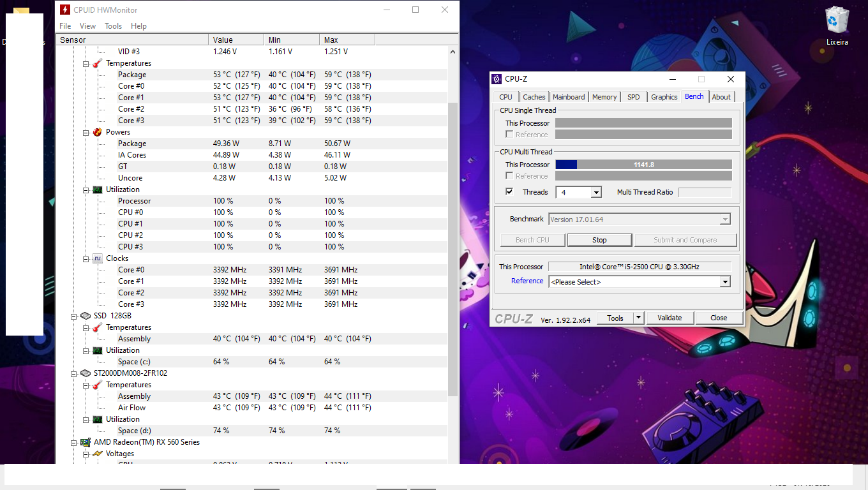Switch to the Memory tab
Screen dimensions: 868x490
pyautogui.click(x=604, y=97)
